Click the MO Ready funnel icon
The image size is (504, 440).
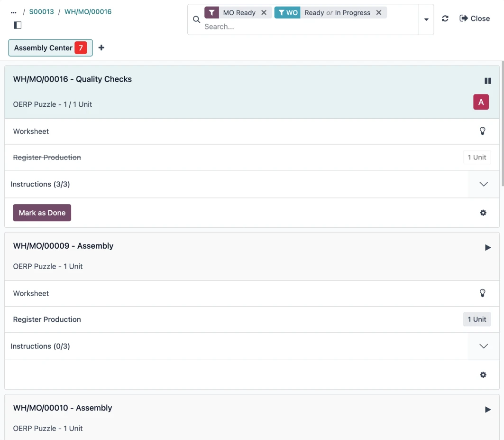[211, 12]
